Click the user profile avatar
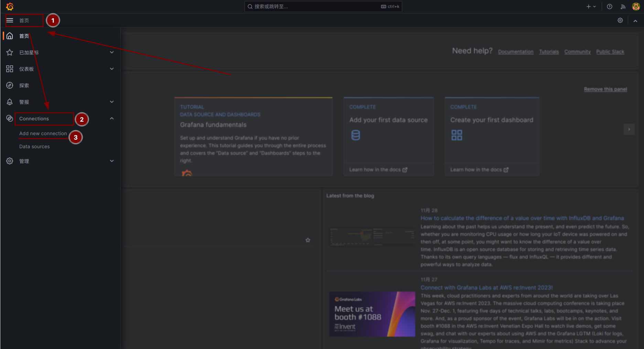Viewport: 644px width, 349px height. point(636,7)
